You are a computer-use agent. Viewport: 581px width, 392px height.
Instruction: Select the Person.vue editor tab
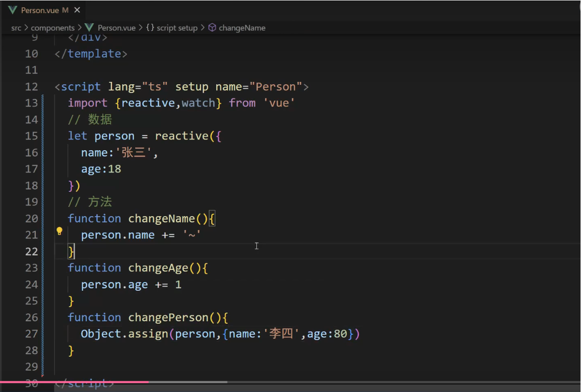[45, 10]
